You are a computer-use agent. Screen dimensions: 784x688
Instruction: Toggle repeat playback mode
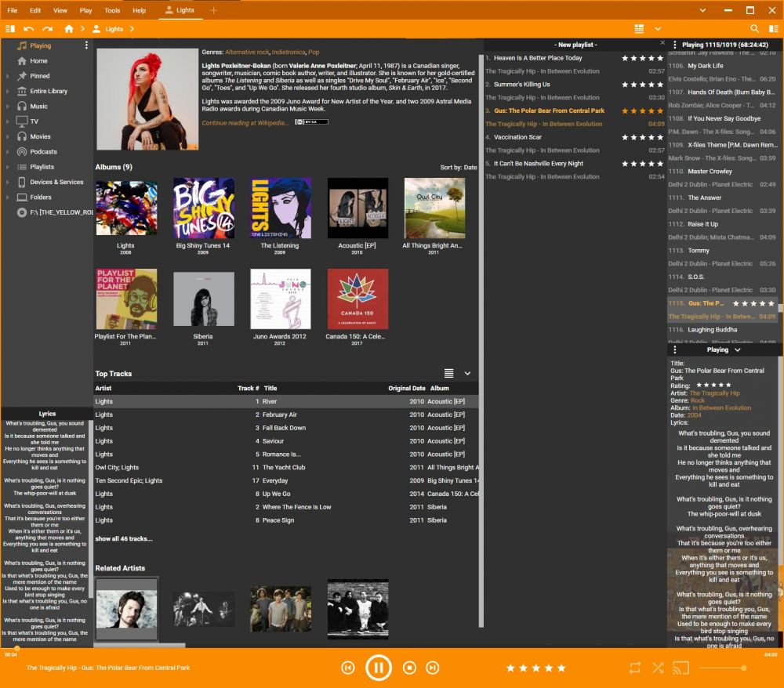coord(636,668)
